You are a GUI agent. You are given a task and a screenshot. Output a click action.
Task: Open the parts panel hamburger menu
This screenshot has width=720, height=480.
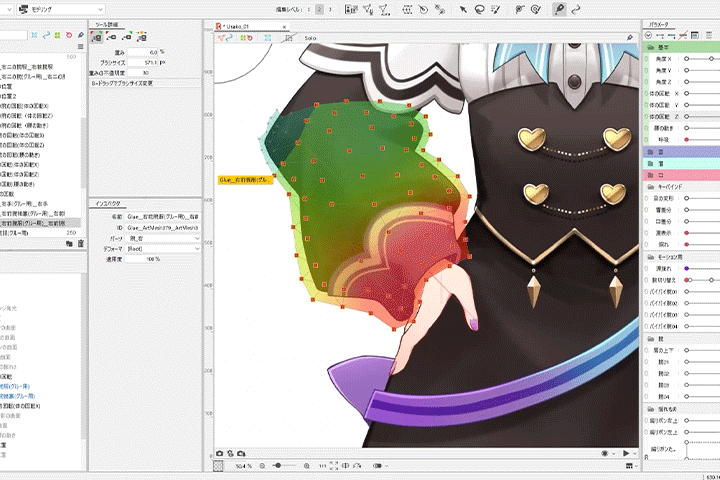[x=81, y=46]
